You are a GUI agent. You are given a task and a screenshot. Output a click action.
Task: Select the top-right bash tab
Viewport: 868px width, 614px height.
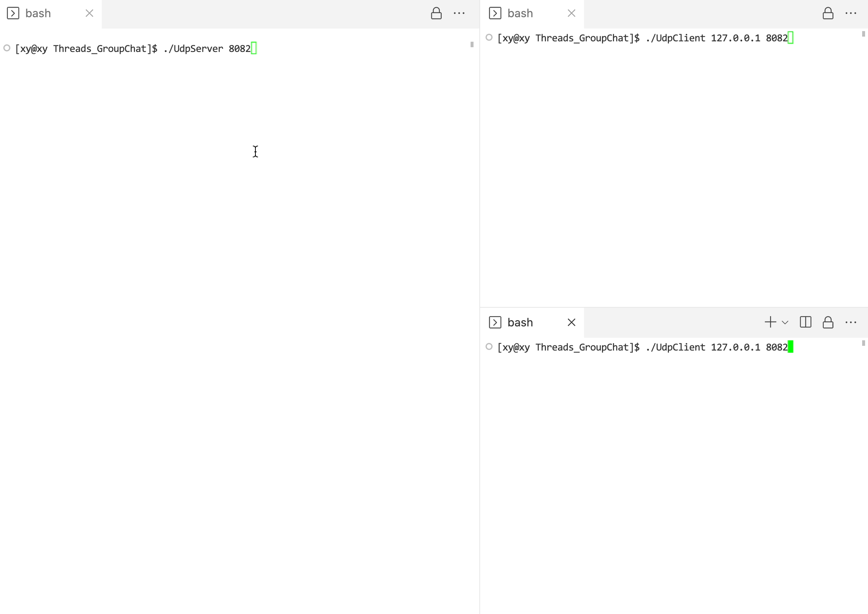[520, 14]
